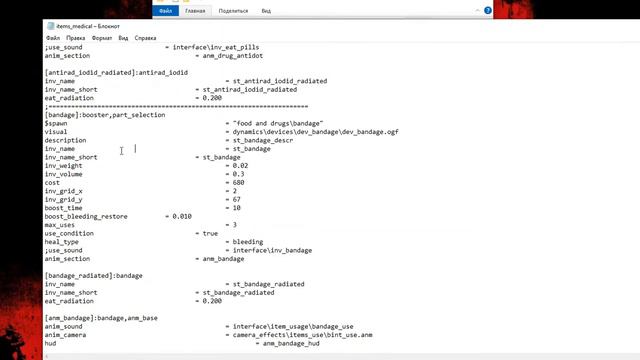Click the inv_weight value 0.02
Screen dimensions: 640x360
(x=240, y=166)
